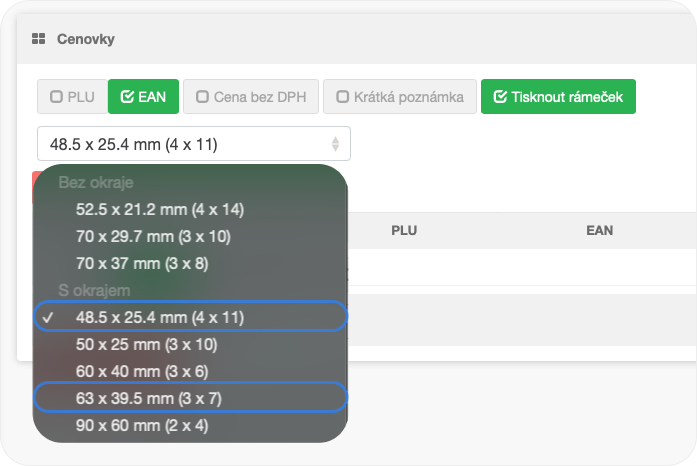The height and width of the screenshot is (466, 697).
Task: Click the Cenovky grid icon
Action: tap(38, 40)
